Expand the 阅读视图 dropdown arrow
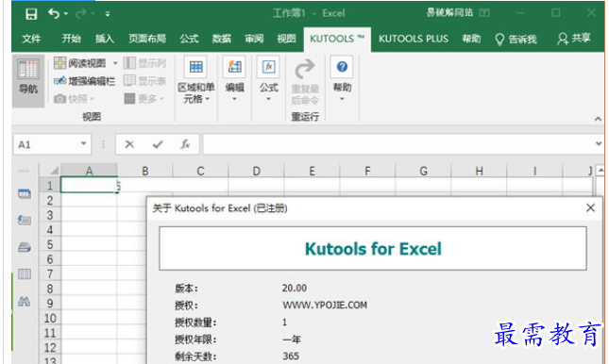Screen dimensions: 609x364 point(115,63)
